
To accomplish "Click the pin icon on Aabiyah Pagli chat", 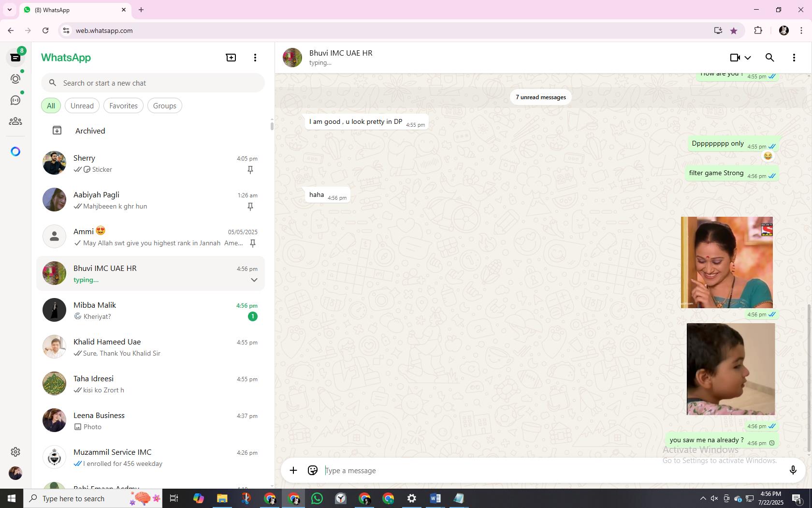I will pos(250,207).
